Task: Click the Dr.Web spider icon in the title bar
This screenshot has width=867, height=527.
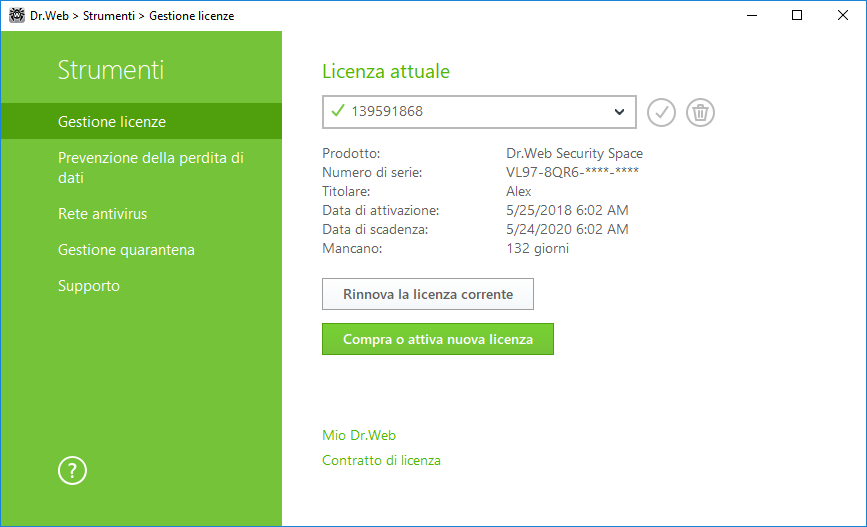Action: (17, 15)
